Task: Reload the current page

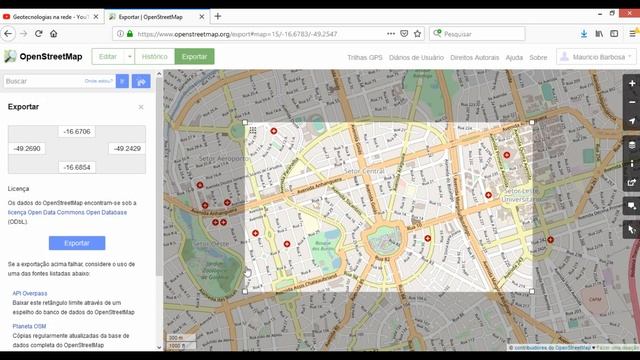Action: click(x=38, y=34)
